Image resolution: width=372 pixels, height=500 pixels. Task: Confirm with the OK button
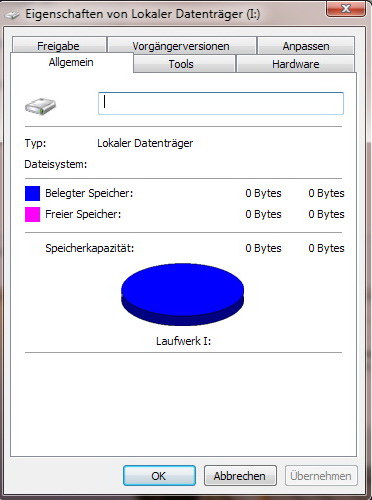159,475
